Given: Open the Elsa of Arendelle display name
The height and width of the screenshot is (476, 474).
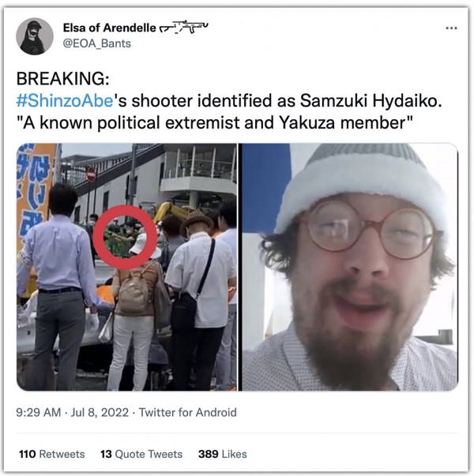Looking at the screenshot, I should click(109, 28).
